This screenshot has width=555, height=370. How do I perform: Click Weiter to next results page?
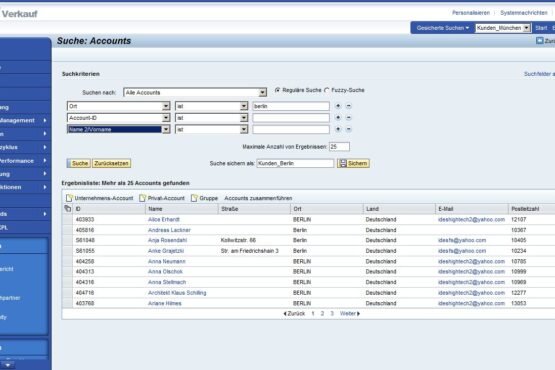[x=350, y=314]
